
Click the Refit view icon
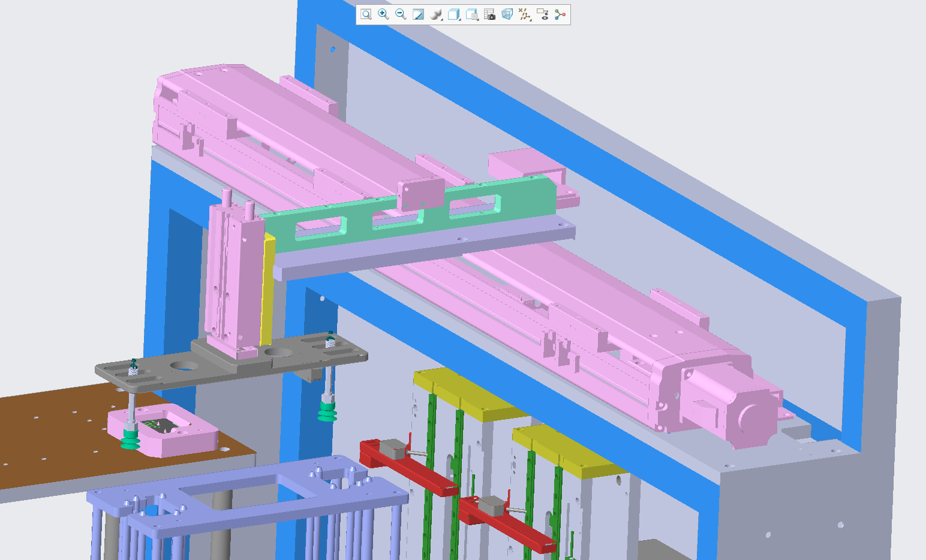pyautogui.click(x=366, y=14)
